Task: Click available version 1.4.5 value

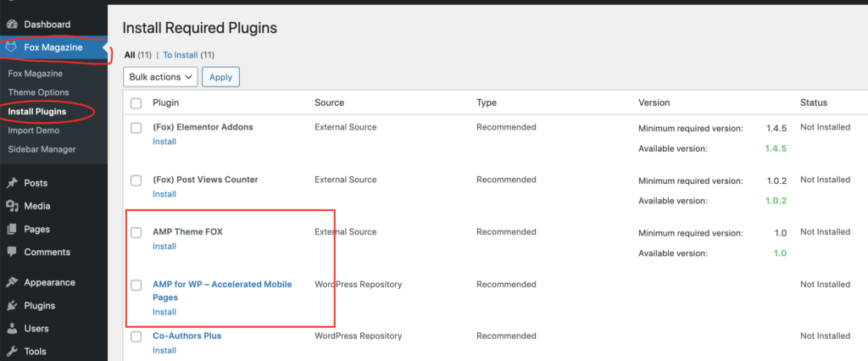Action: [x=776, y=148]
